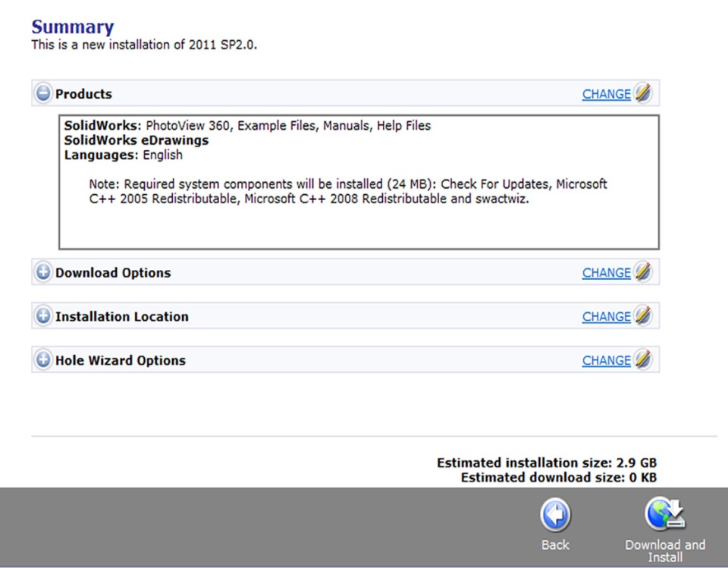Click the Products section title
The height and width of the screenshot is (568, 728).
(83, 94)
